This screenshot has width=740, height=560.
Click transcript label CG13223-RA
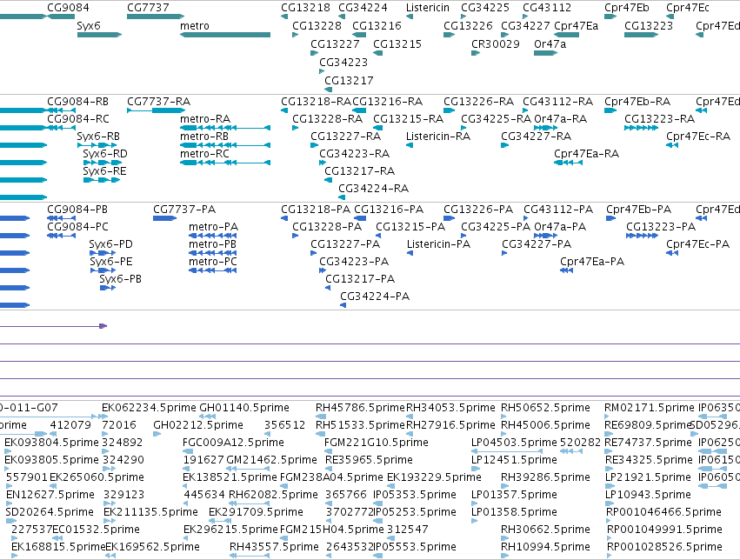pos(659,119)
